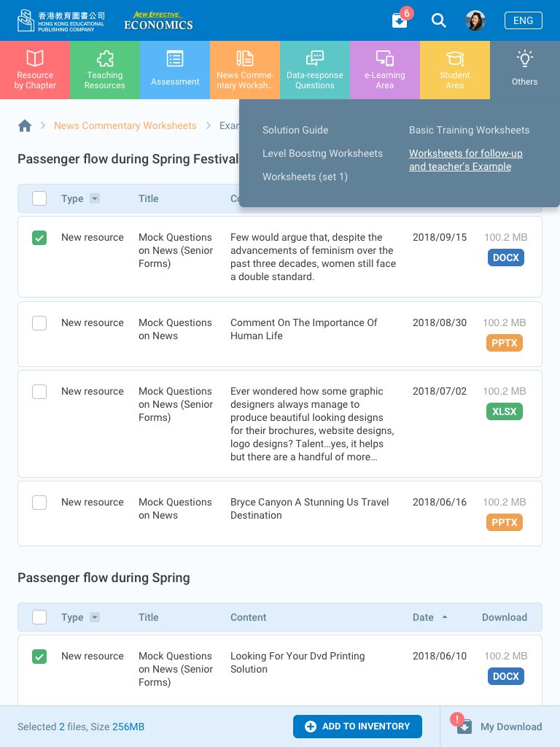Open My Download panel
Screen dimensions: 560x747
(500, 727)
